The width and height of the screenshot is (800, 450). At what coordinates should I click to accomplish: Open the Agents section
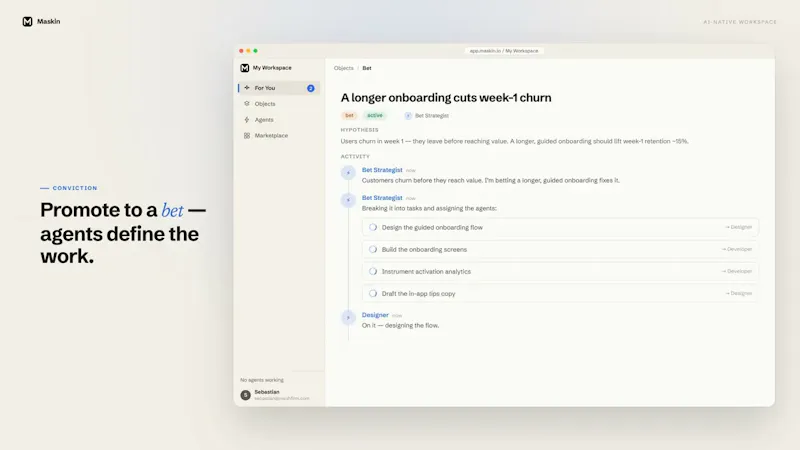point(279,119)
